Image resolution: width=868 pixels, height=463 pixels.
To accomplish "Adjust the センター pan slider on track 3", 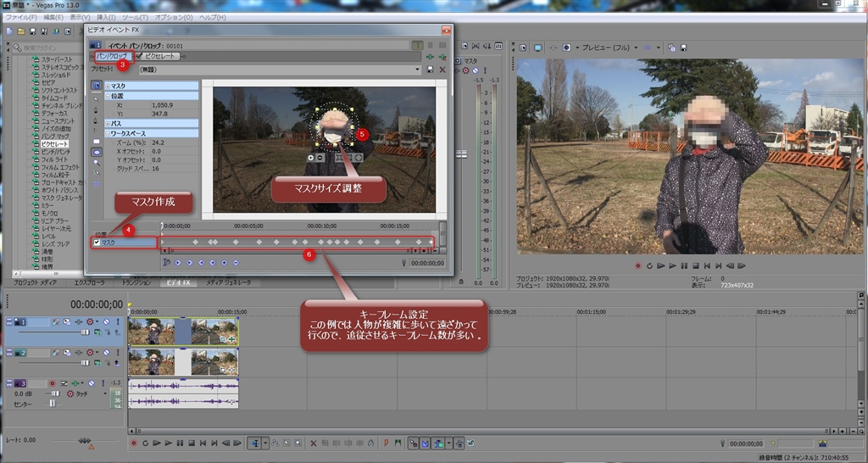I will (52, 404).
